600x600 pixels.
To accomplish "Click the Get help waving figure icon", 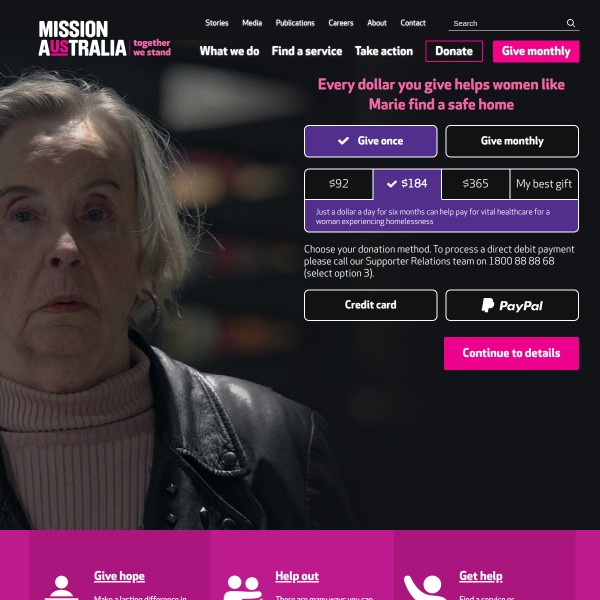I will pos(425,587).
